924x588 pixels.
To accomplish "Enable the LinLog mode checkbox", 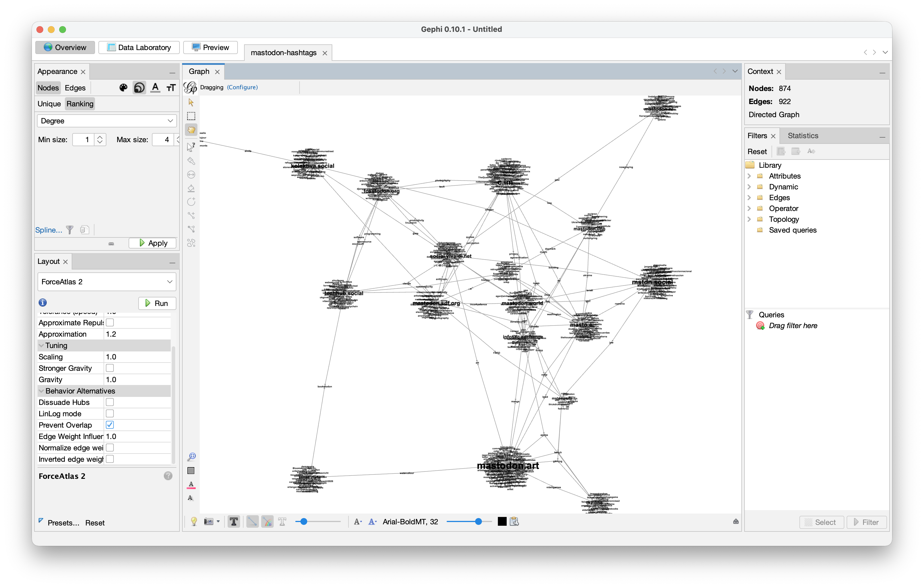I will coord(110,413).
